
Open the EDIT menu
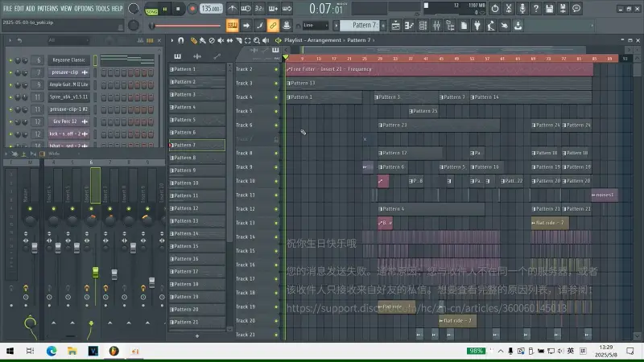(19, 8)
